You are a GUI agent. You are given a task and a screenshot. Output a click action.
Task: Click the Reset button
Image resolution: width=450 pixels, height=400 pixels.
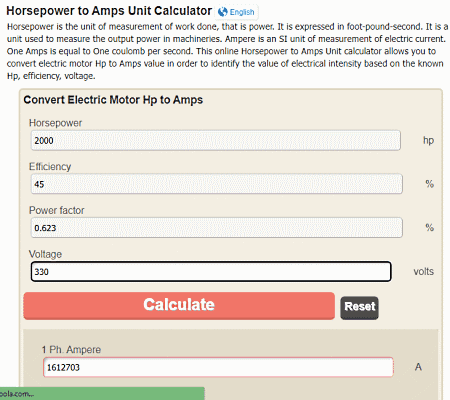pyautogui.click(x=359, y=308)
